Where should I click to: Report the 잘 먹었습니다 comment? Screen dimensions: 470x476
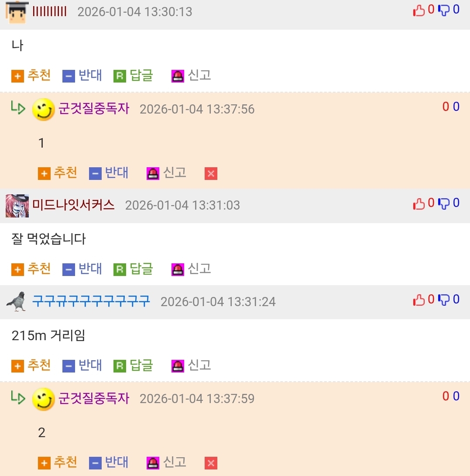click(191, 269)
